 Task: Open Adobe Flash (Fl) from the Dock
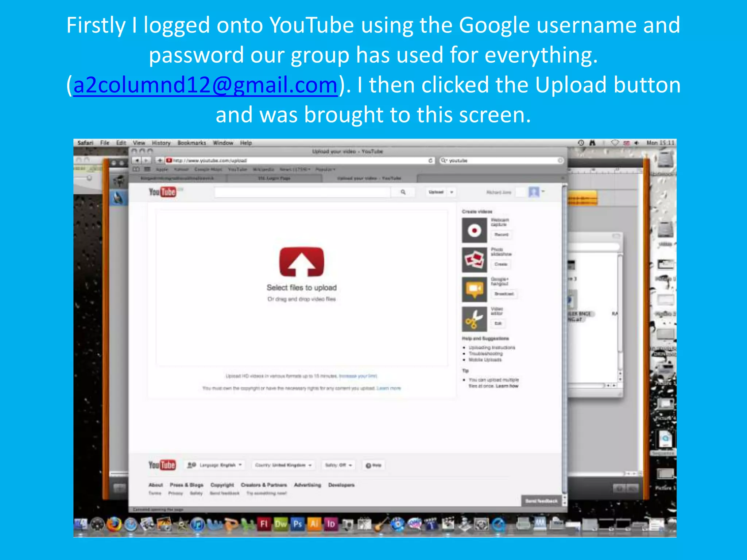(x=264, y=524)
